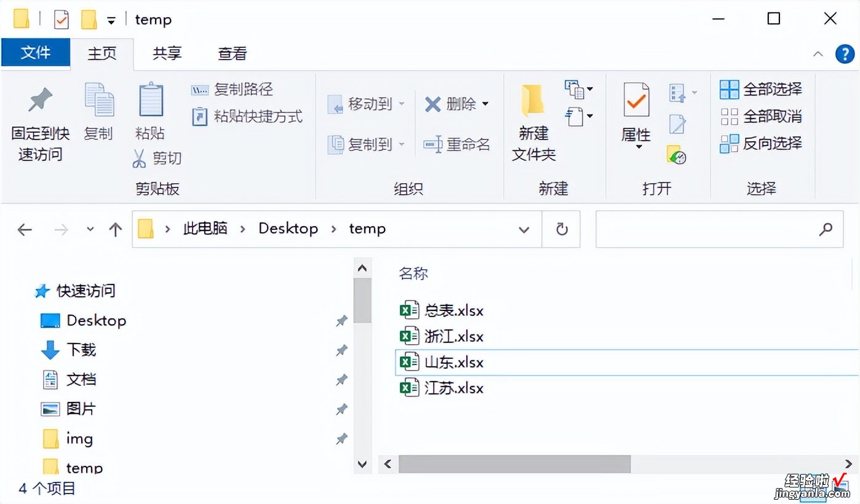Click the Copy (复制) ribbon icon
860x504 pixels.
pos(98,101)
